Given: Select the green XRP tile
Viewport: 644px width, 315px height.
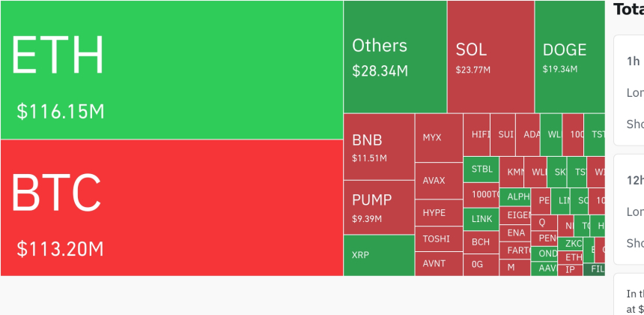Looking at the screenshot, I should (379, 255).
